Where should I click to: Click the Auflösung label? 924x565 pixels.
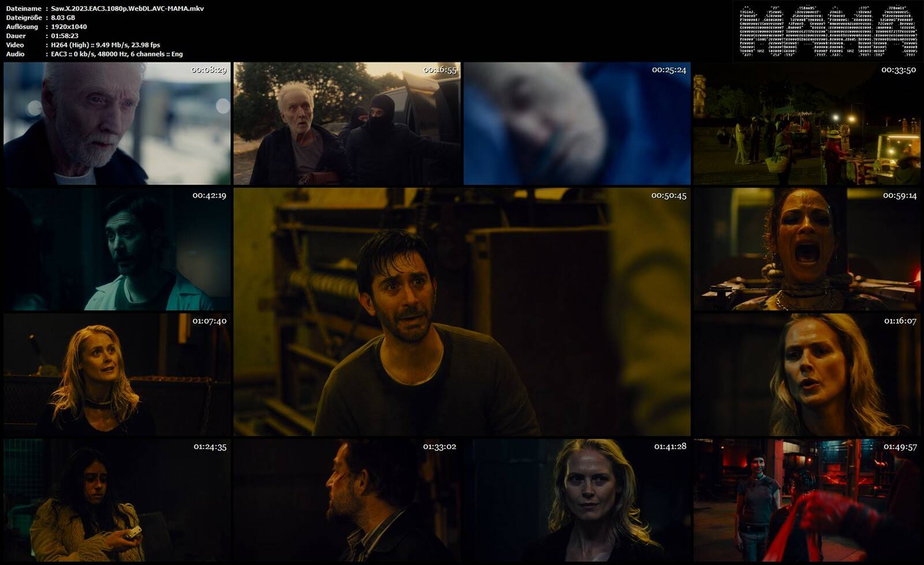22,27
